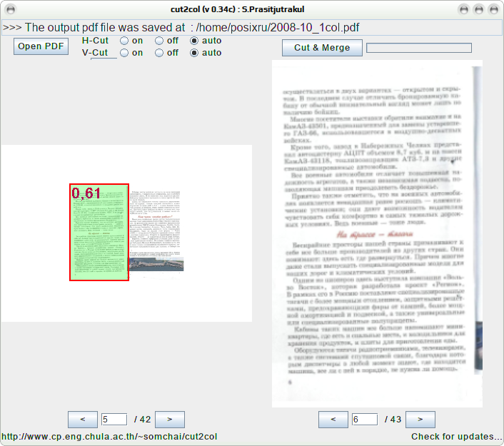Maximize the cut2col window
This screenshot has height=446, width=504.
tap(478, 10)
